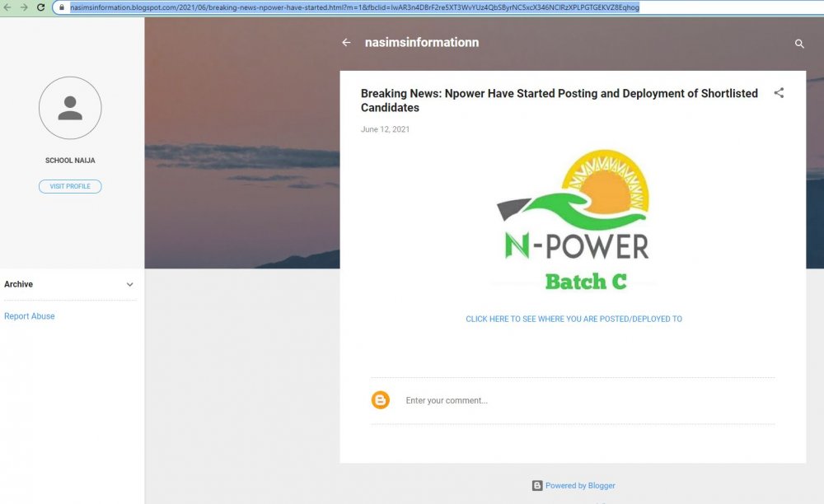Image resolution: width=824 pixels, height=504 pixels.
Task: Click the Enter your comment field
Action: coord(588,400)
